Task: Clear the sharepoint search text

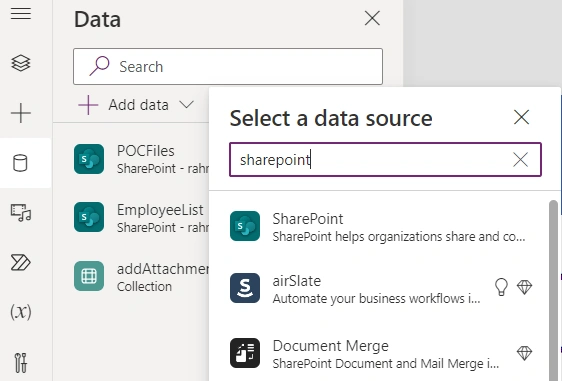Action: click(x=520, y=159)
